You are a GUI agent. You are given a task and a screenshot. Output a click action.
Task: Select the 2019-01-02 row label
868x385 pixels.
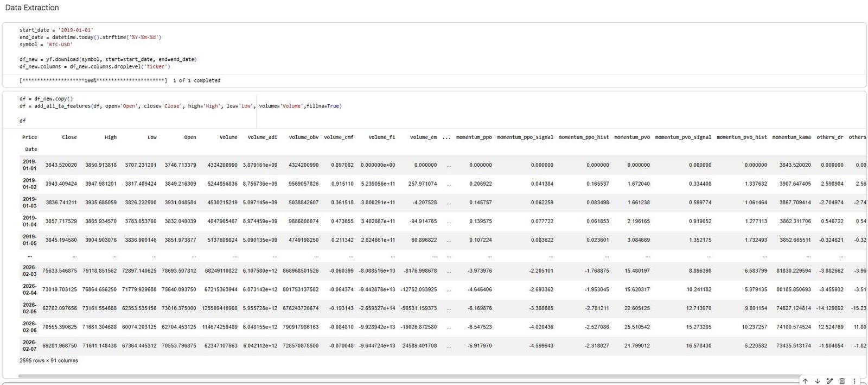click(x=30, y=184)
